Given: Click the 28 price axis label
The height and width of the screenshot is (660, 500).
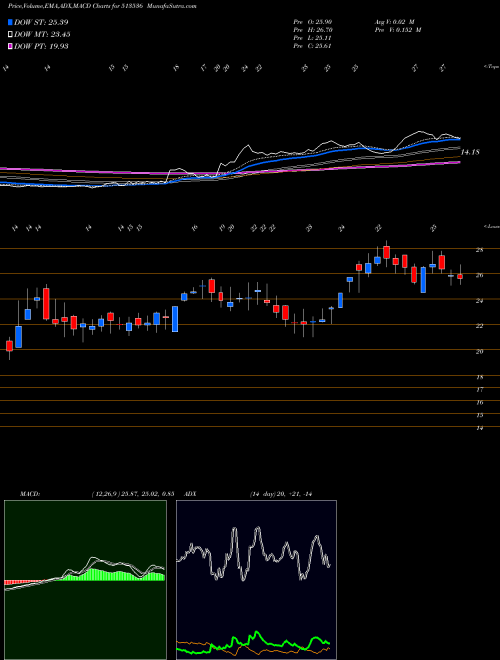Looking at the screenshot, I should [x=479, y=250].
